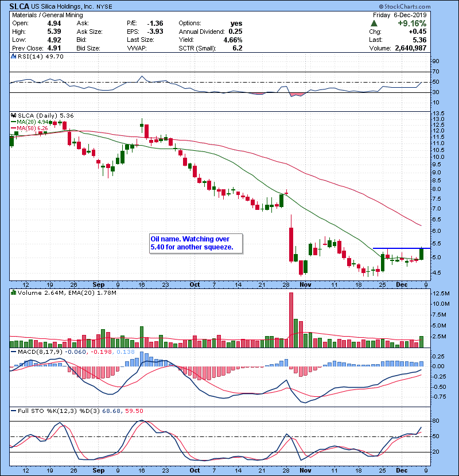
Task: Click the -0.75 label on the MACD axis
Action: [439, 397]
